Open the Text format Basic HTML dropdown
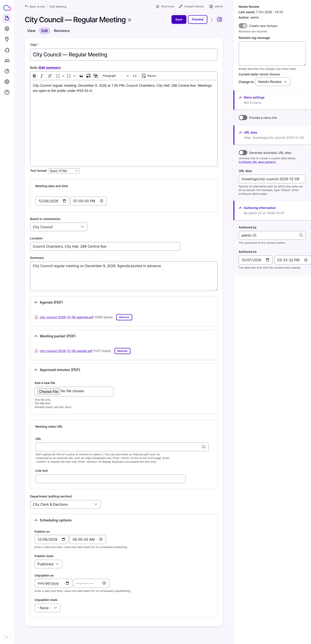This screenshot has width=311, height=644. (x=64, y=171)
